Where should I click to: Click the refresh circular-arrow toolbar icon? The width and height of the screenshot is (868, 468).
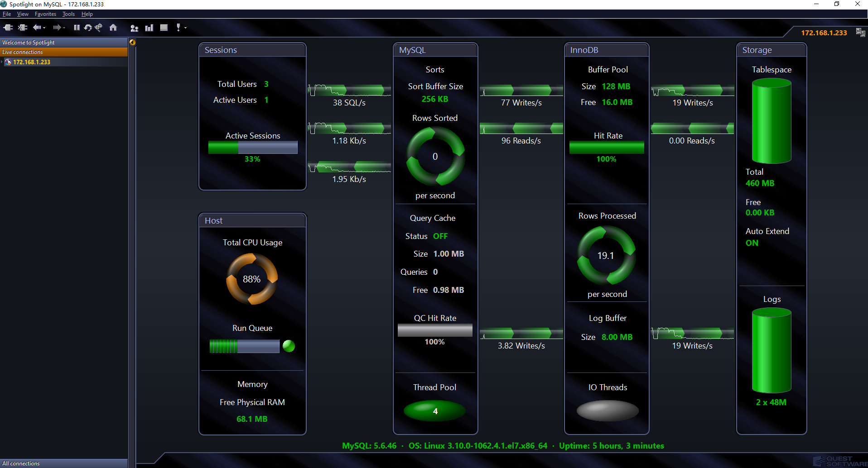[88, 28]
